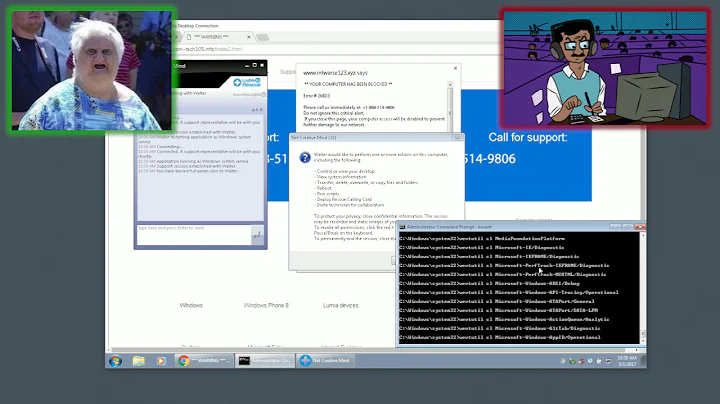Image resolution: width=720 pixels, height=404 pixels.
Task: Use the alert dialog's vertical scrollbar
Action: tap(450, 107)
